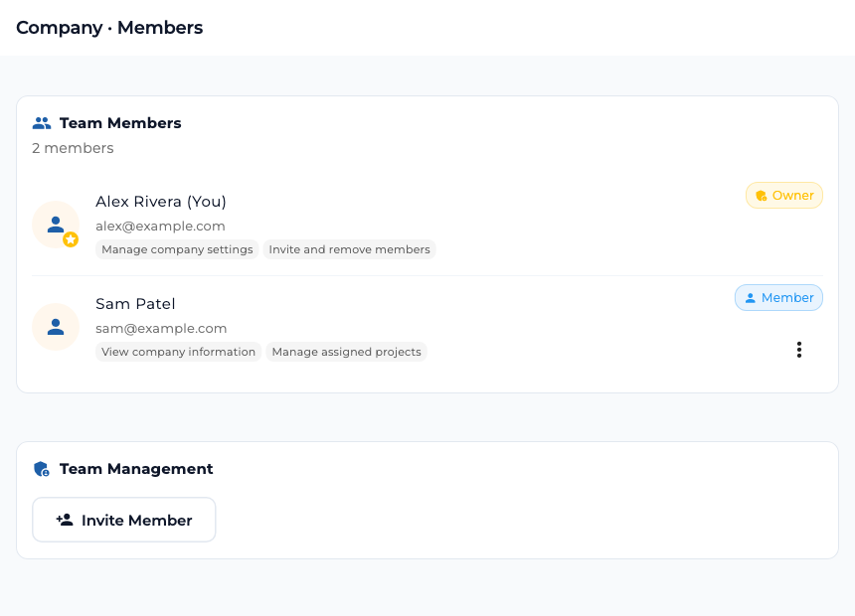The width and height of the screenshot is (855, 616).
Task: Click the Owner role badge
Action: pos(784,195)
